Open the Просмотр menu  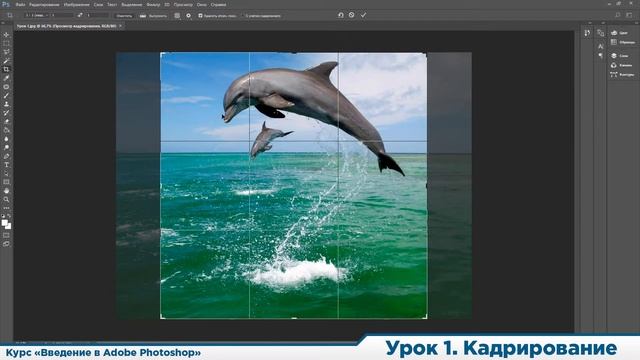(183, 5)
